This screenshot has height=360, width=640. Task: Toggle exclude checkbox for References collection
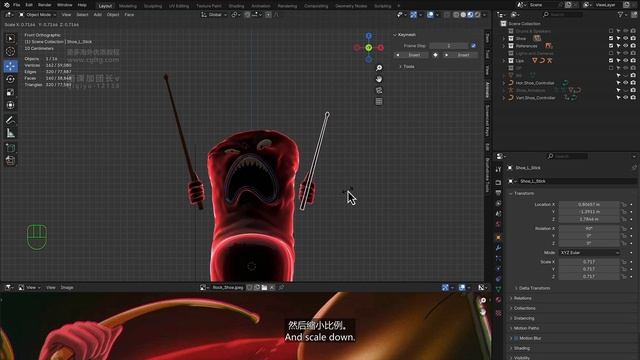tap(611, 46)
